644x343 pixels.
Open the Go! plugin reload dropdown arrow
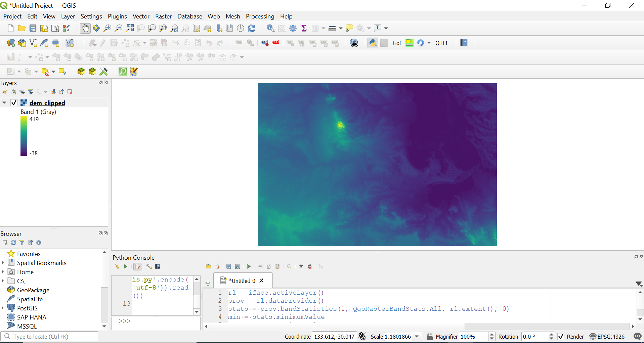[429, 43]
